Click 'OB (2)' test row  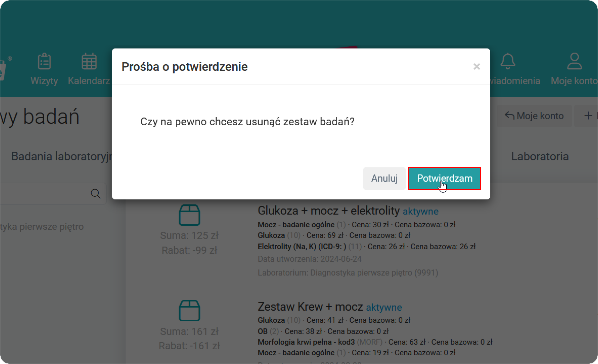[323, 332]
